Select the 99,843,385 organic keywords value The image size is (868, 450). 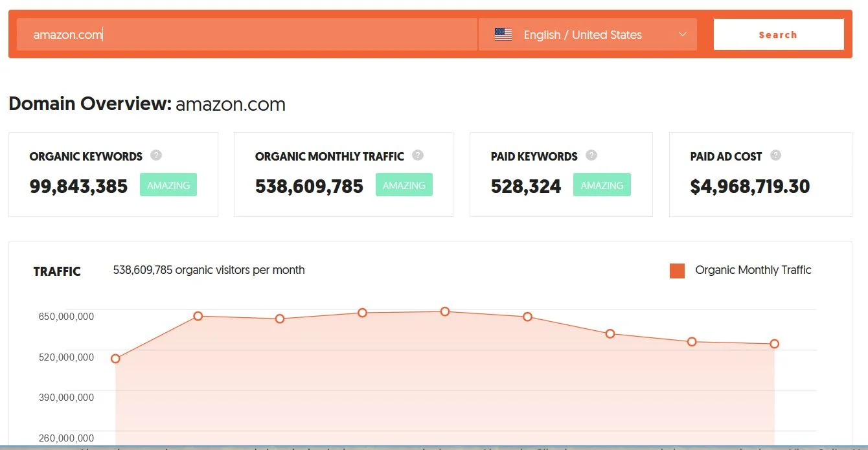(79, 186)
